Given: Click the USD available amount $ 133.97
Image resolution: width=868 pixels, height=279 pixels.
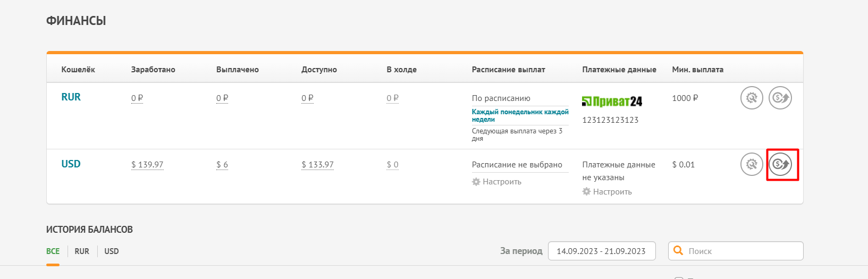Looking at the screenshot, I should [x=317, y=165].
